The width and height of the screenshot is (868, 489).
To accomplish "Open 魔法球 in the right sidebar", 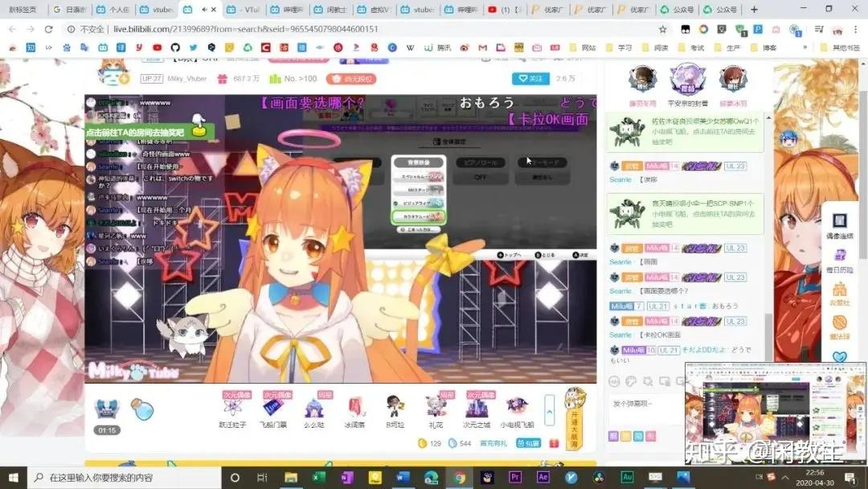I will pyautogui.click(x=839, y=327).
